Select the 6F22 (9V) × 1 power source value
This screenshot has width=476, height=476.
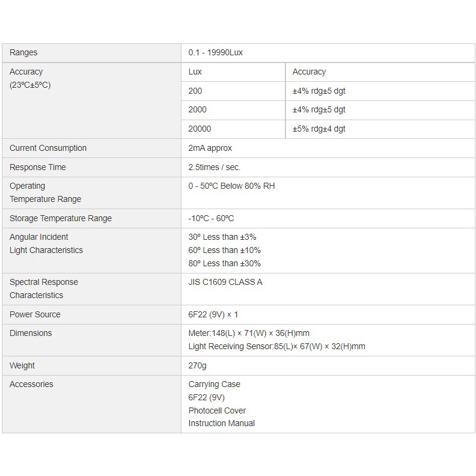coord(213,315)
